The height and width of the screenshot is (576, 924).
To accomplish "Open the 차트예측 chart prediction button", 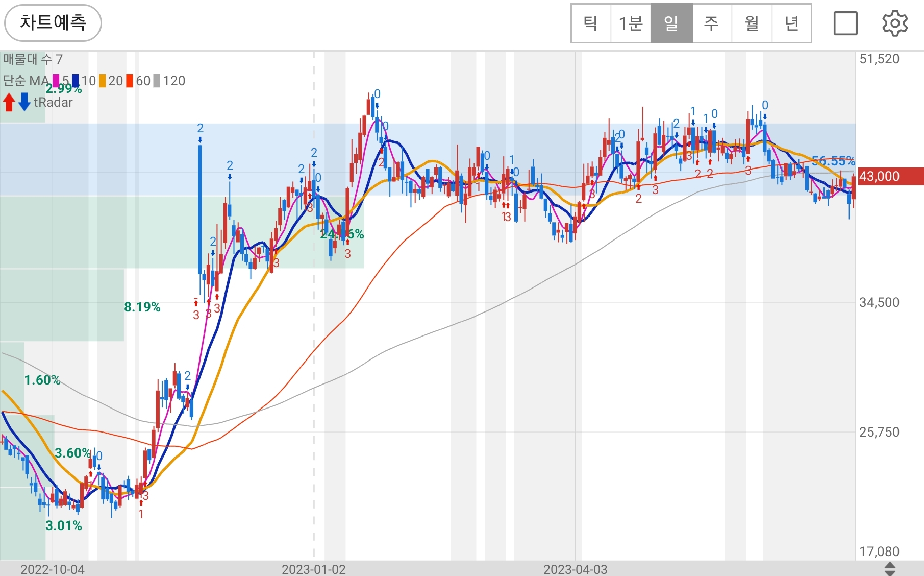I will coord(53,23).
